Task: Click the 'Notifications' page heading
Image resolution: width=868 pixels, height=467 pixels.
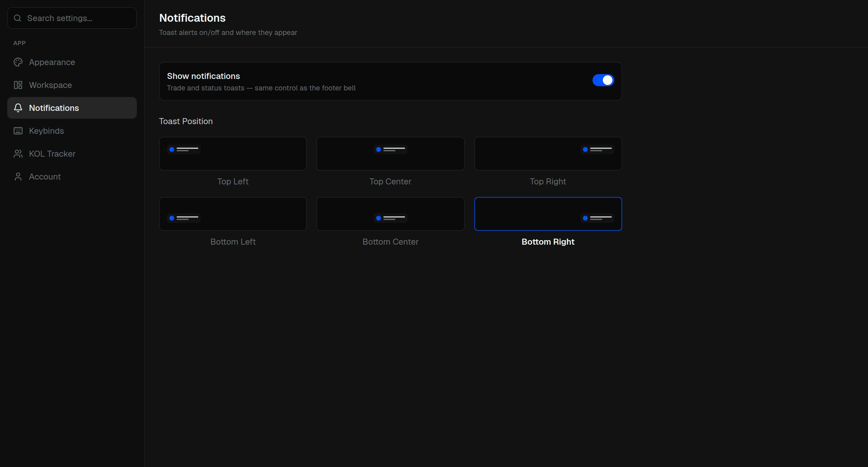Action: click(x=192, y=18)
